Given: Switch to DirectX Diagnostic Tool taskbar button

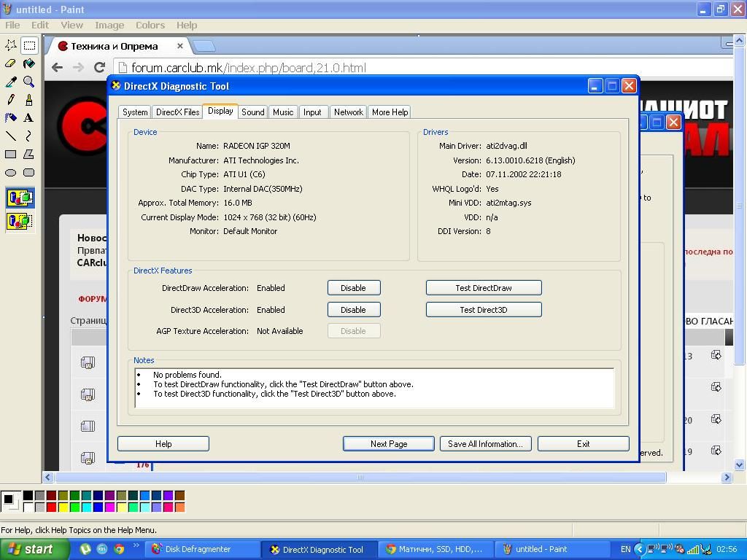Looking at the screenshot, I should click(320, 550).
